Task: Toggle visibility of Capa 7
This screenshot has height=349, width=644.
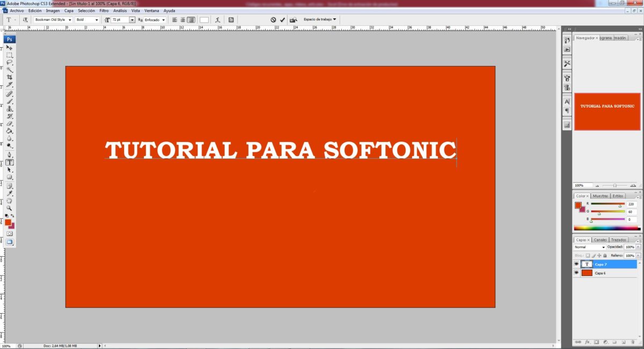Action: (x=576, y=264)
